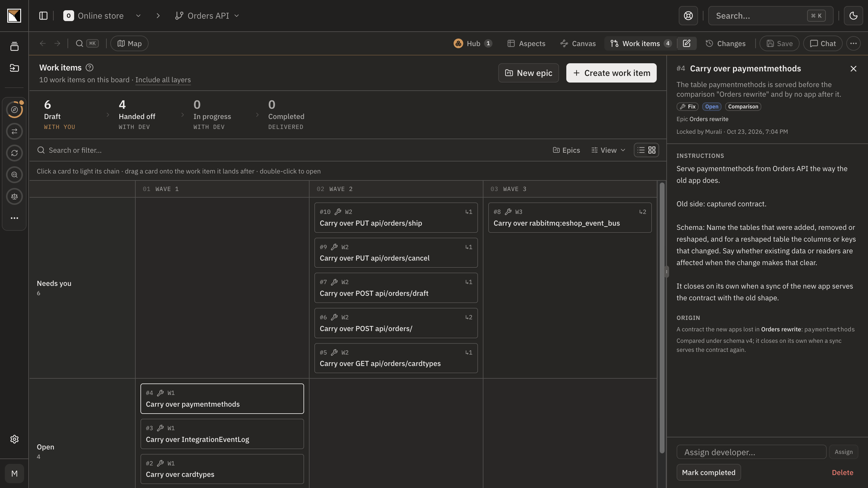Expand the breadcrumb chevron after Online store
Viewport: 868px width, 488px height.
point(158,16)
